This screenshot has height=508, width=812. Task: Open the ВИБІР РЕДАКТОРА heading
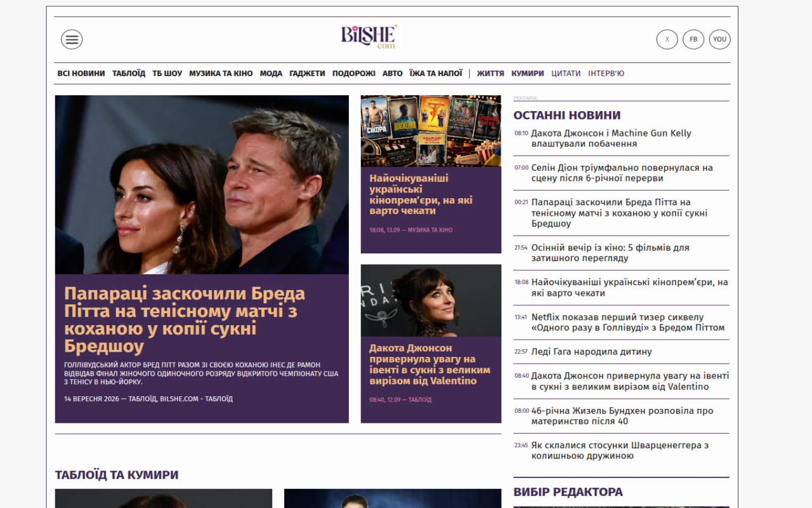568,492
